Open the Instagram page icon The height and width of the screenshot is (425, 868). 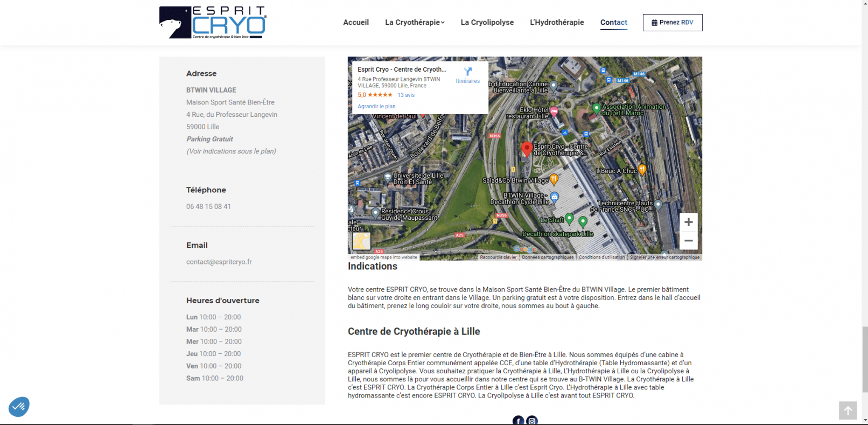tap(532, 421)
